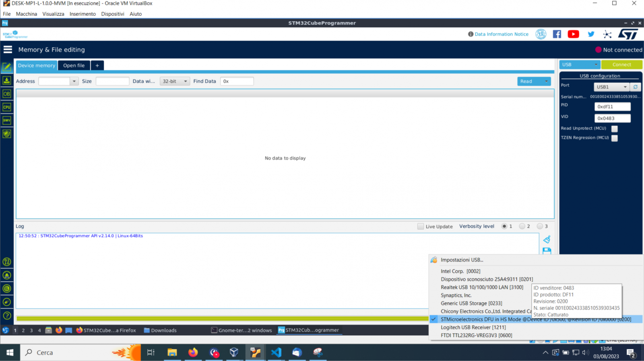Viewport: 644px width, 361px height.
Task: Open the SWV viewer sidebar icon
Action: coord(7,120)
